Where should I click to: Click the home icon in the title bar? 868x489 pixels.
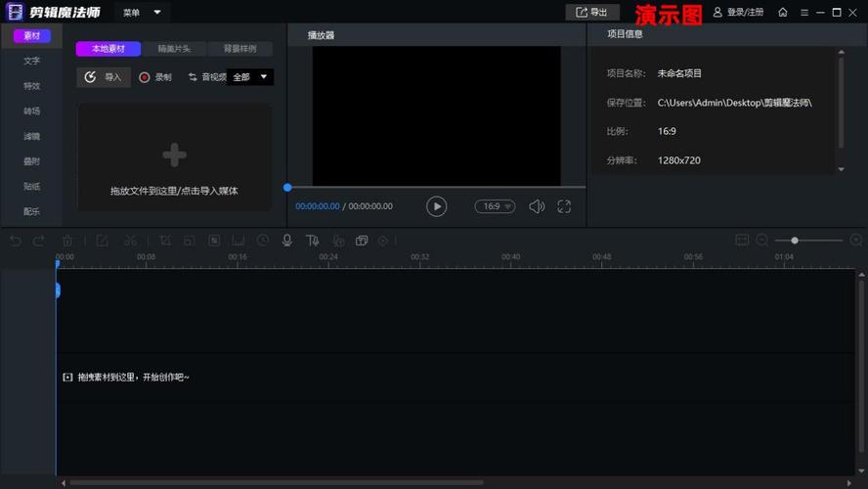tap(783, 12)
